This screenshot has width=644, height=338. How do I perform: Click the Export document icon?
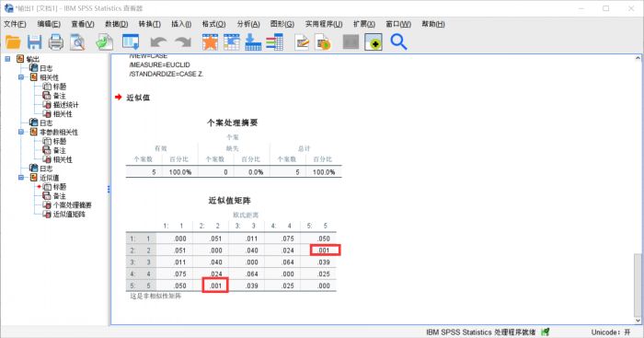[104, 42]
